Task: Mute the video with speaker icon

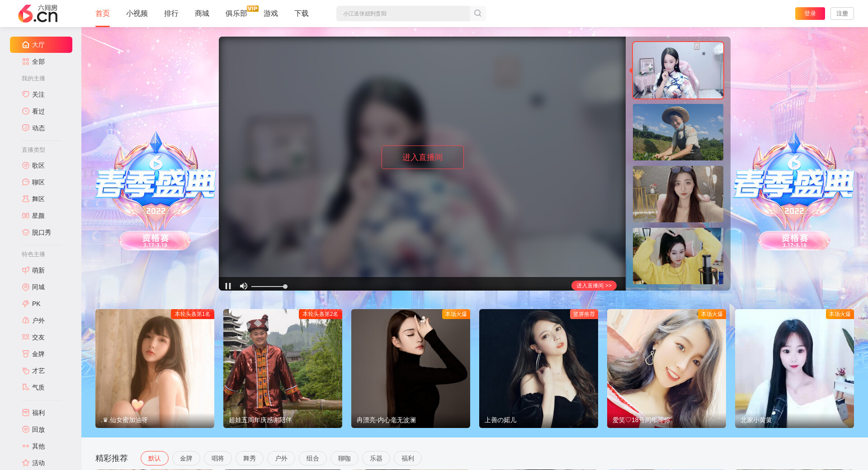Action: (x=244, y=286)
